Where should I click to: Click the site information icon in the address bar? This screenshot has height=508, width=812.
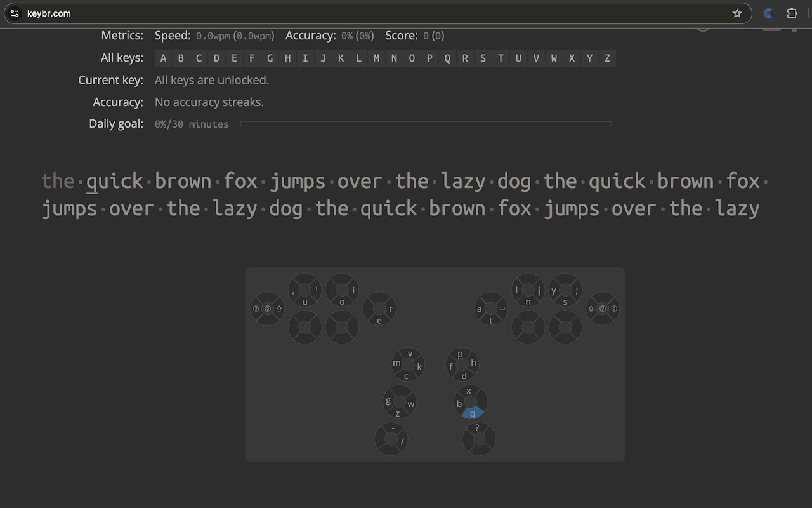pos(13,13)
